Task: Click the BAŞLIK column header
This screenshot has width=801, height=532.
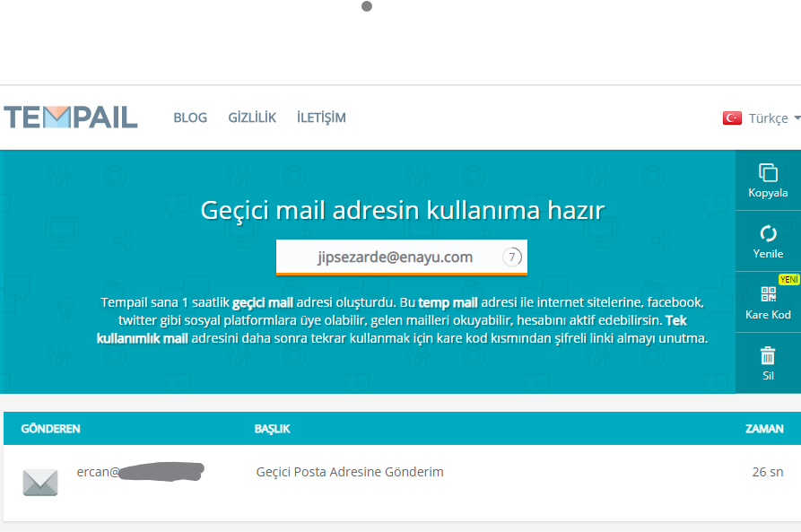Action: coord(272,429)
